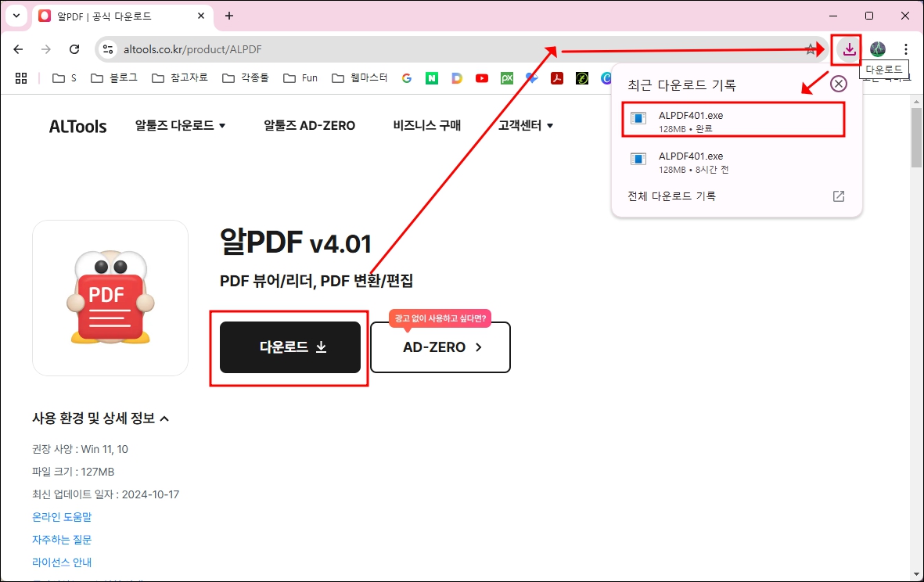Image resolution: width=924 pixels, height=582 pixels.
Task: Open the Chrome downloads toolbar icon
Action: coord(849,49)
